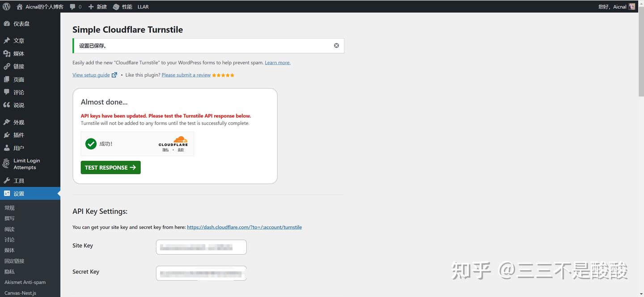This screenshot has height=297, width=644.
Task: Open the 讨论 settings submenu
Action: click(9, 240)
